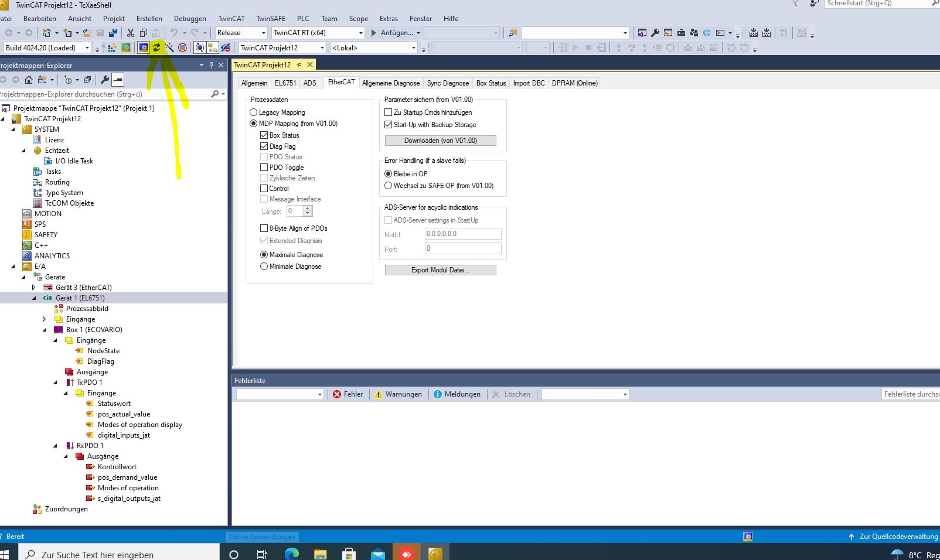Image resolution: width=940 pixels, height=560 pixels.
Task: Collapse the TxPDO 1 tree node
Action: click(x=55, y=383)
